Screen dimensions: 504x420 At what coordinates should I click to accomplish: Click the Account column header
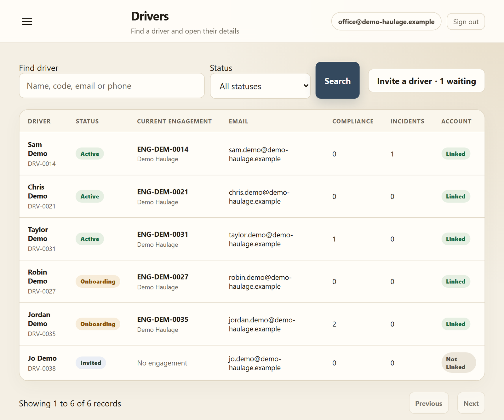456,121
